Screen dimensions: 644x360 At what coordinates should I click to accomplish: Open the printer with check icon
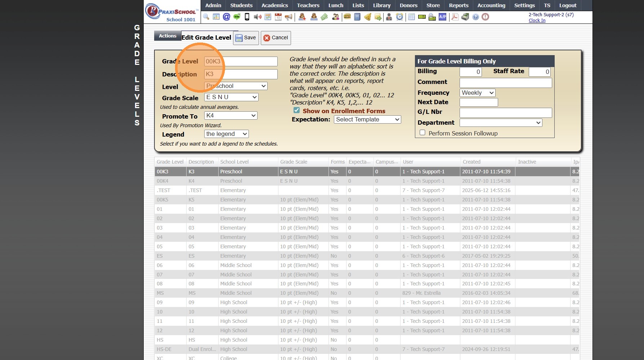432,17
